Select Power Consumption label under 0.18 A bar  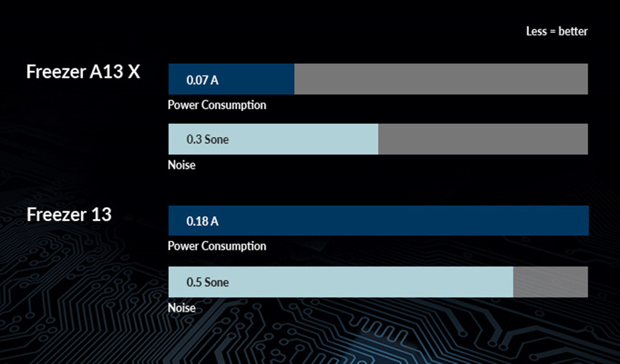(217, 247)
